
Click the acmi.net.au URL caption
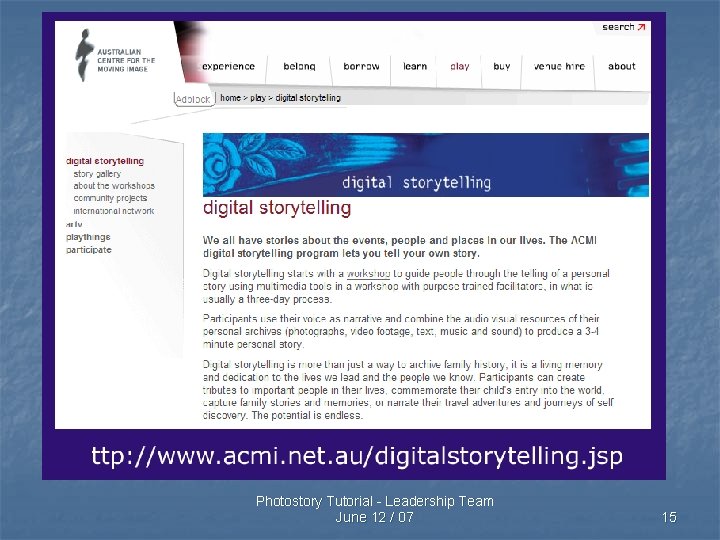357,456
